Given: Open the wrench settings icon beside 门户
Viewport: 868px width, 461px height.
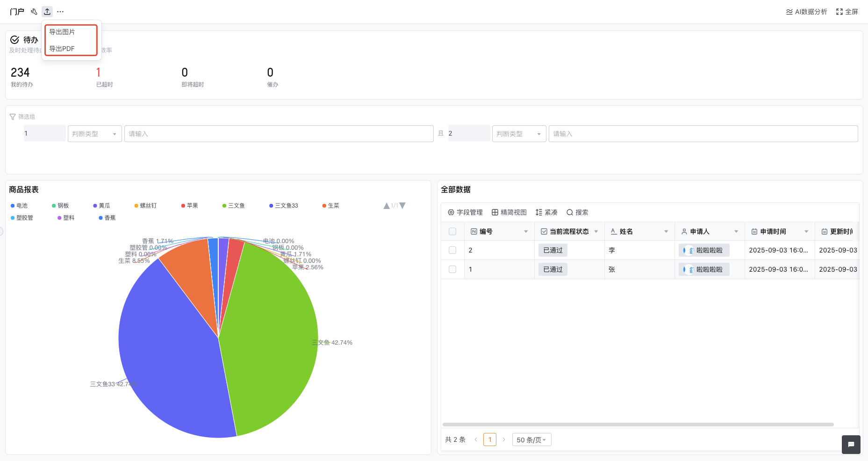Looking at the screenshot, I should 34,12.
